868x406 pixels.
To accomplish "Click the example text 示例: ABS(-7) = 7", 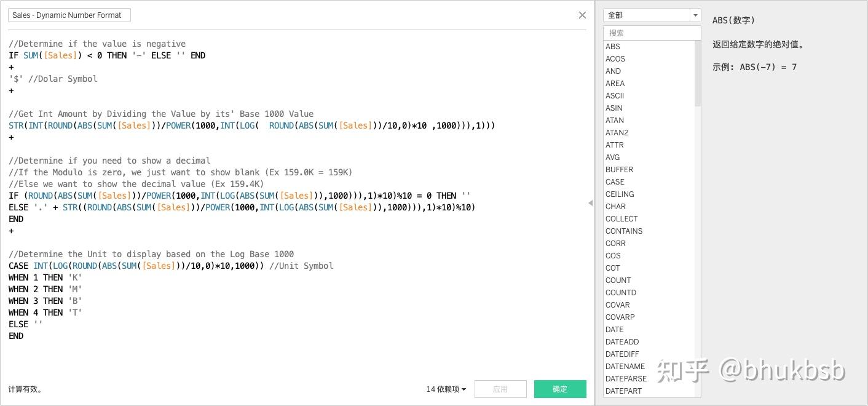I will click(754, 67).
